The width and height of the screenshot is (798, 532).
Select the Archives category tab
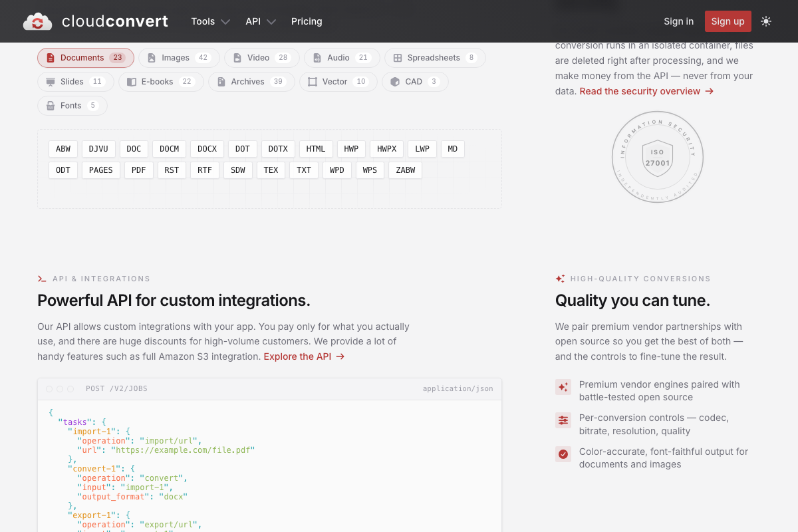pos(251,82)
